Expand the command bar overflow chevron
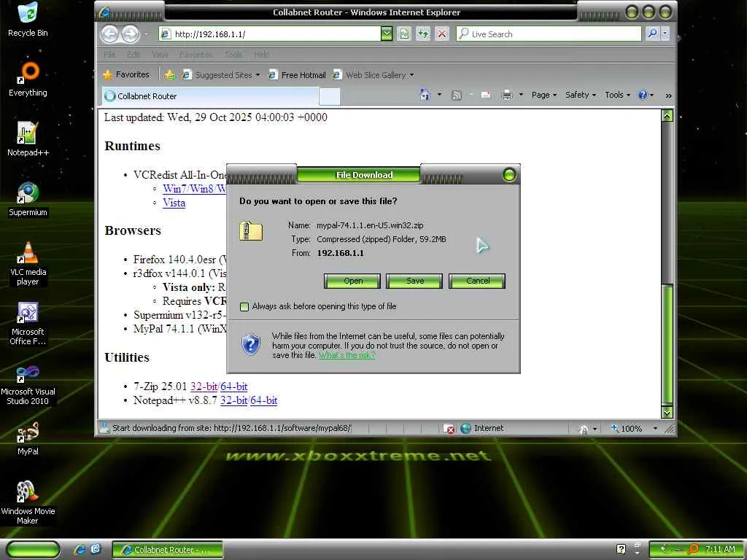 668,96
